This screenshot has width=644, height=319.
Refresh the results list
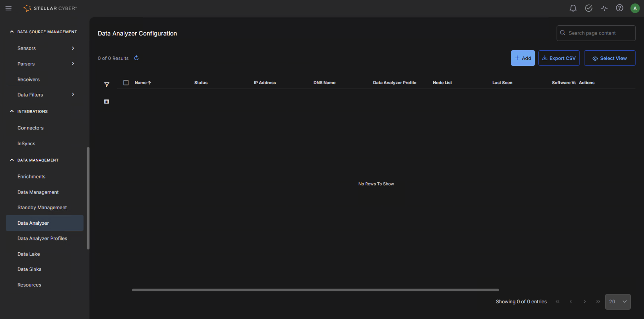pos(136,58)
